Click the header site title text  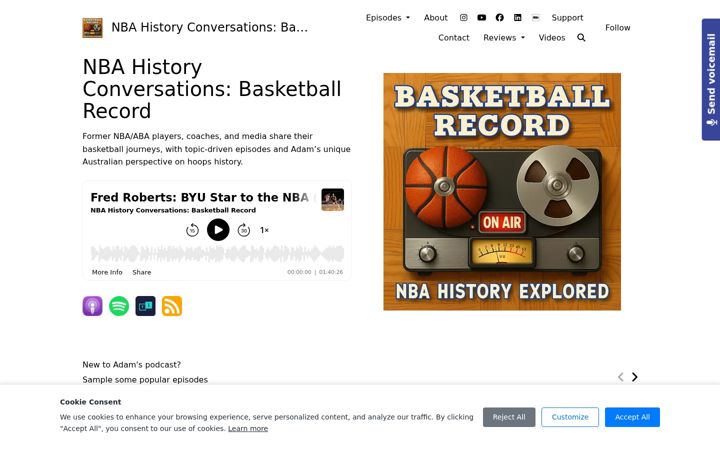[x=209, y=28]
